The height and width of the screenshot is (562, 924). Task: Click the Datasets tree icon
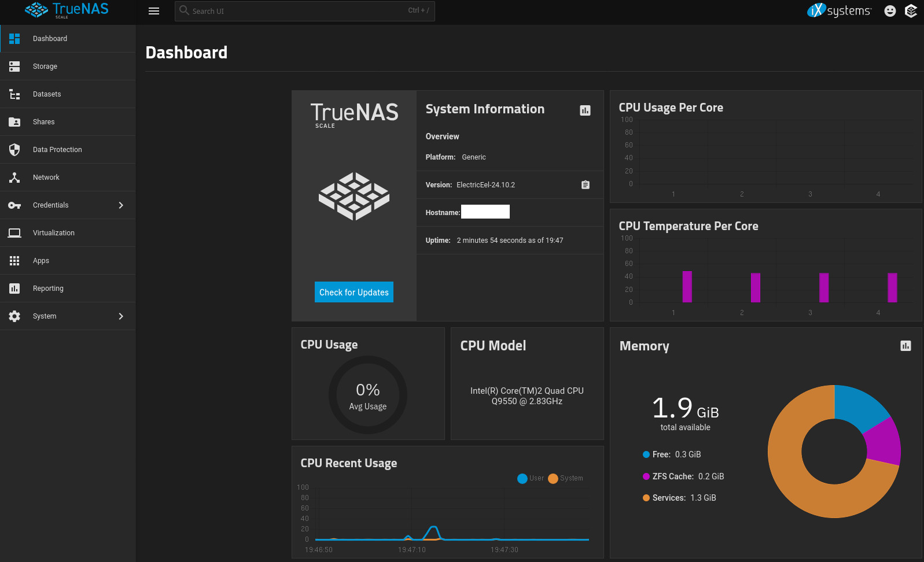pos(14,94)
